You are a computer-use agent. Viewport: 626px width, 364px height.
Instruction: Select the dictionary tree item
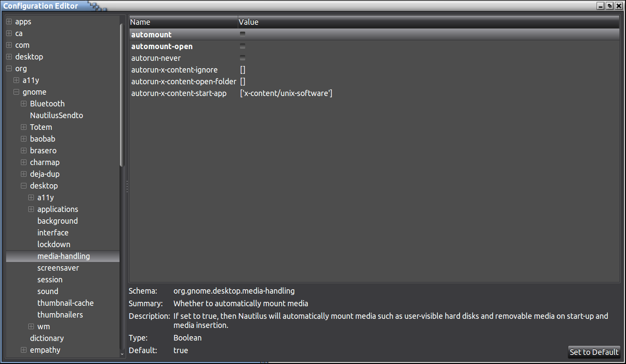coord(47,338)
